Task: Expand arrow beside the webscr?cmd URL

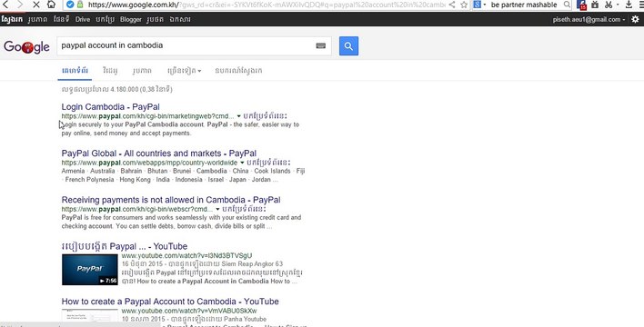Action: click(217, 209)
